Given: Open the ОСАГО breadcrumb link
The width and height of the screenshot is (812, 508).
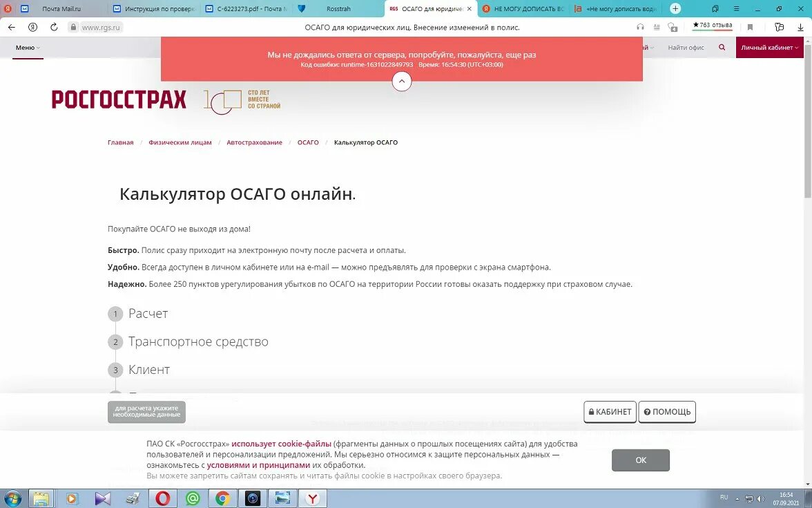Looking at the screenshot, I should point(308,142).
